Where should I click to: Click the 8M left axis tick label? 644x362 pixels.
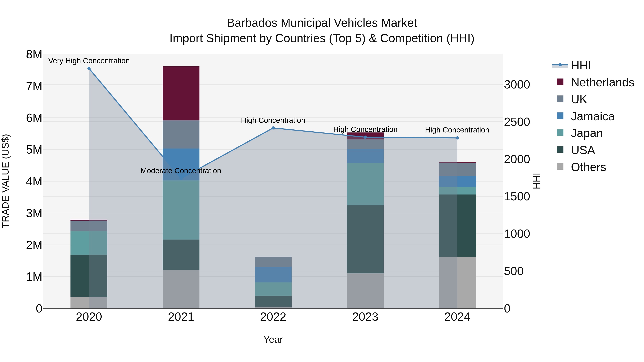pyautogui.click(x=34, y=54)
